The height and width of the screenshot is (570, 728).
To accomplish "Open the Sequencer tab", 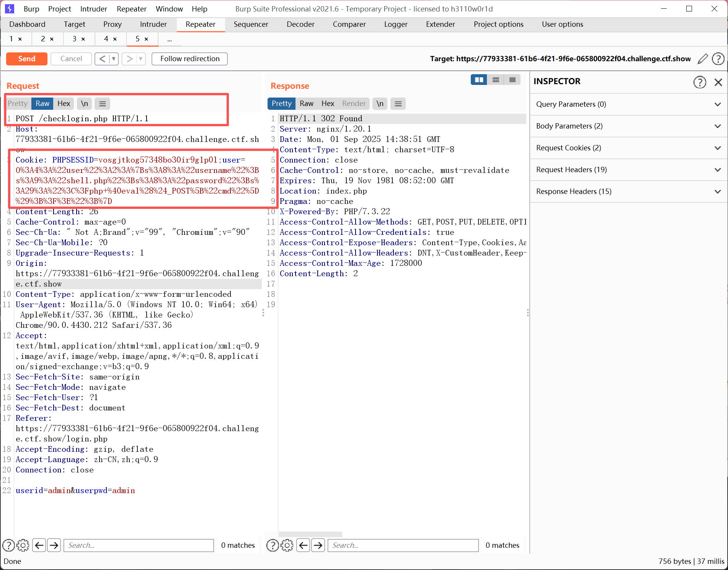I will 251,24.
